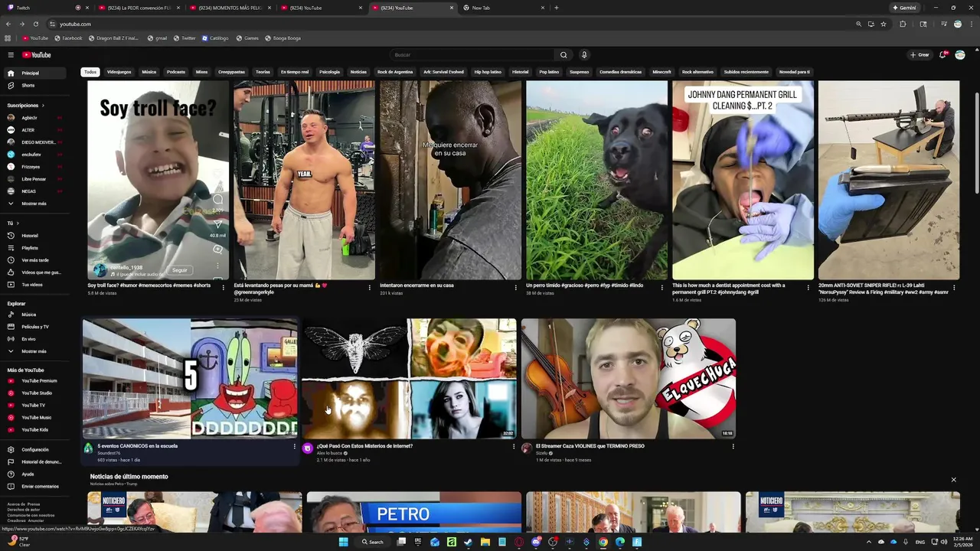Open the black dog short thumbnail
Screen dimensions: 980x551
(596, 181)
